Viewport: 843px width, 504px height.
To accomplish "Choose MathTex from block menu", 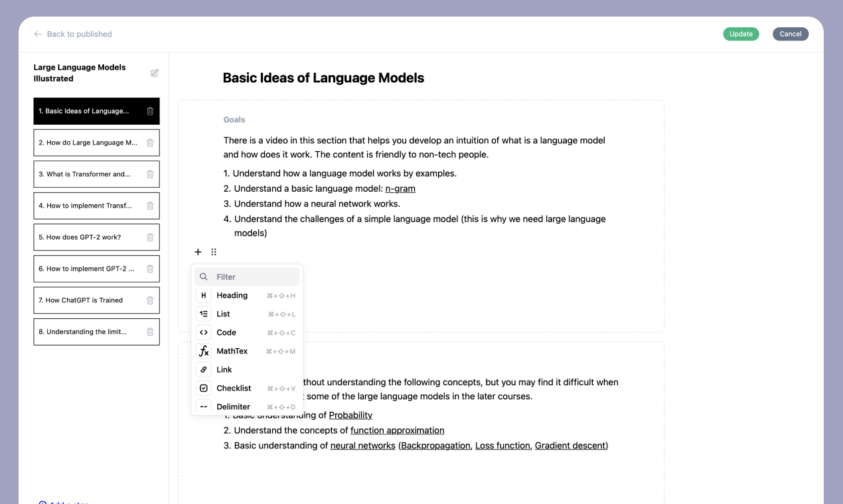I will (x=247, y=351).
